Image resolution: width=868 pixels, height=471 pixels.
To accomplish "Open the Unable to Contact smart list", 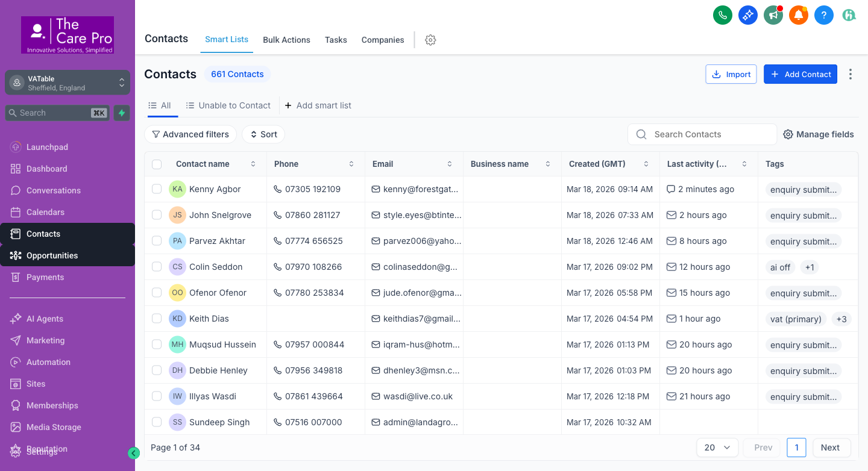I will (234, 105).
